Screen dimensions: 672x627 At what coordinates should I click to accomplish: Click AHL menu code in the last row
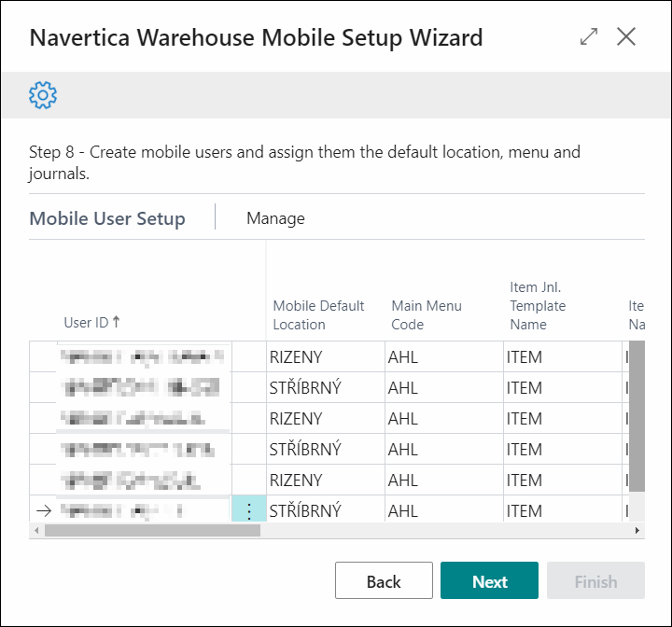point(444,509)
